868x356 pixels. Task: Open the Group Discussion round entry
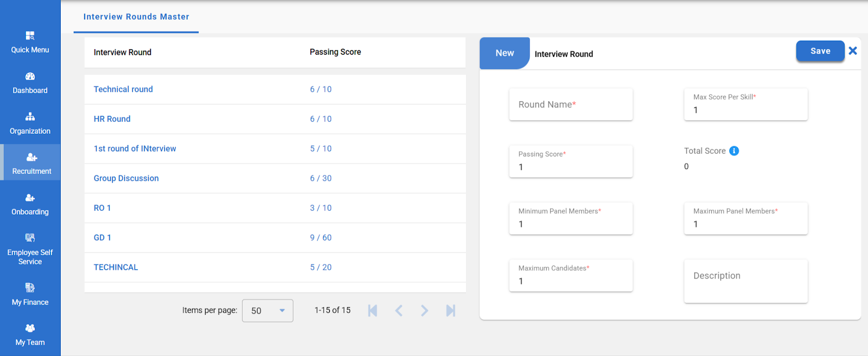126,178
